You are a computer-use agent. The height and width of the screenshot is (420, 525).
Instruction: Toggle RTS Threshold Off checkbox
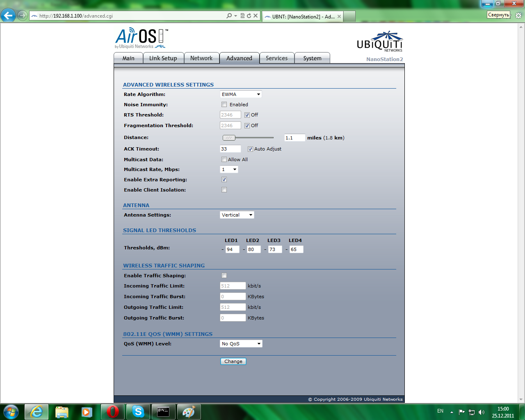tap(247, 115)
